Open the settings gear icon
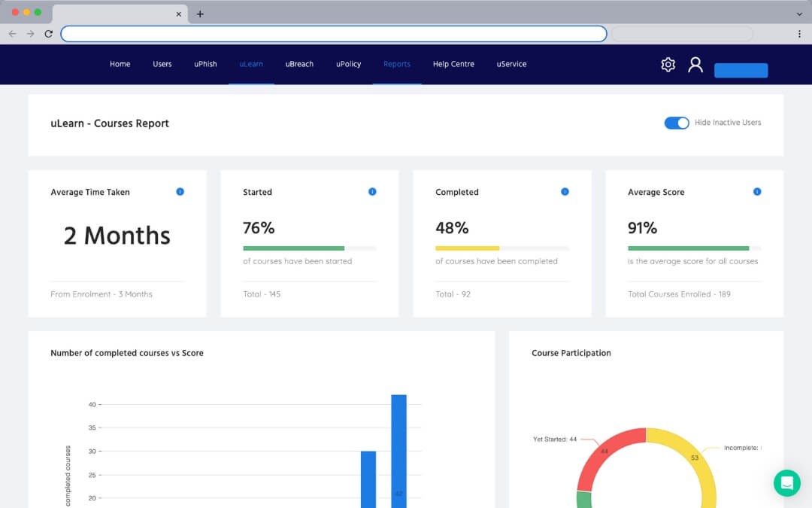The height and width of the screenshot is (508, 812). pyautogui.click(x=668, y=65)
